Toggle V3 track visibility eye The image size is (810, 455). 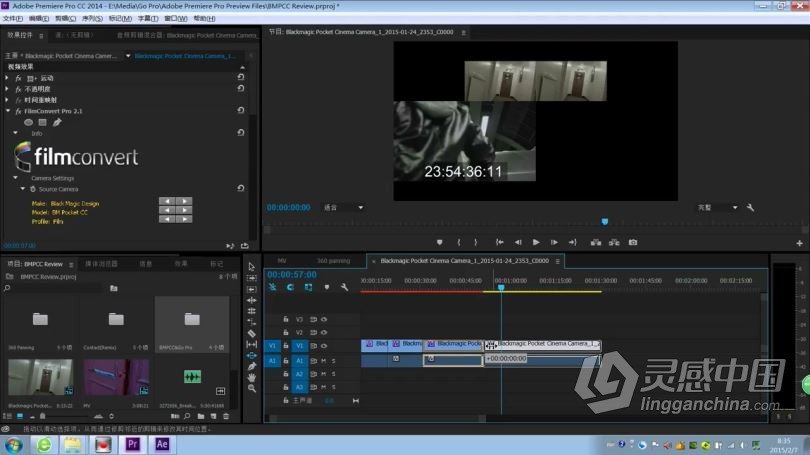point(324,320)
